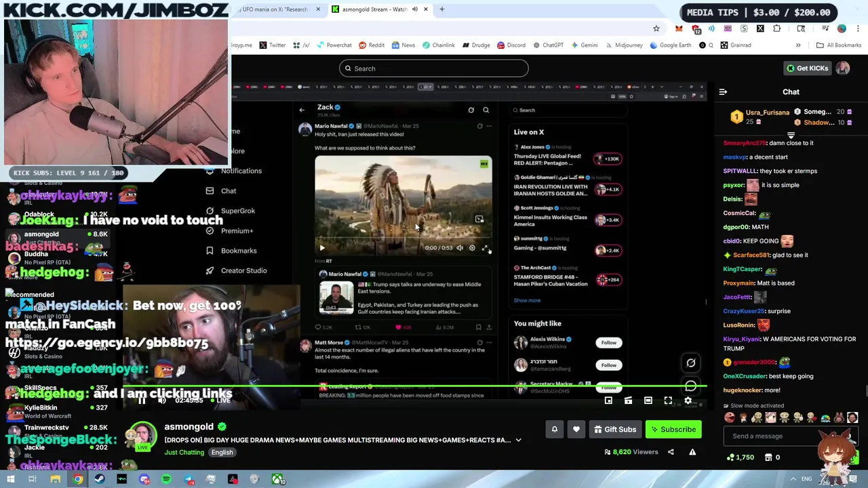Open the Midjourney bookmark
Screen dimensions: 868x488
[623, 45]
